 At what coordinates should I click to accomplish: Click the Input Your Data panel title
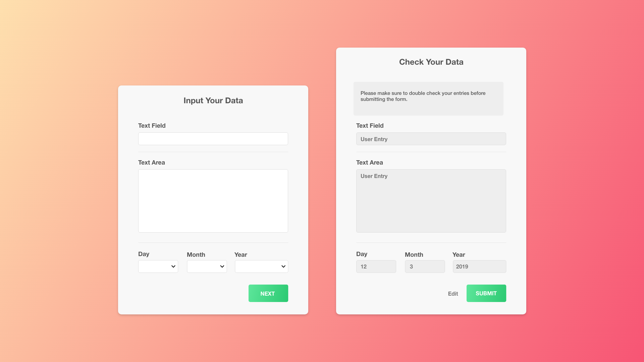[x=213, y=101]
